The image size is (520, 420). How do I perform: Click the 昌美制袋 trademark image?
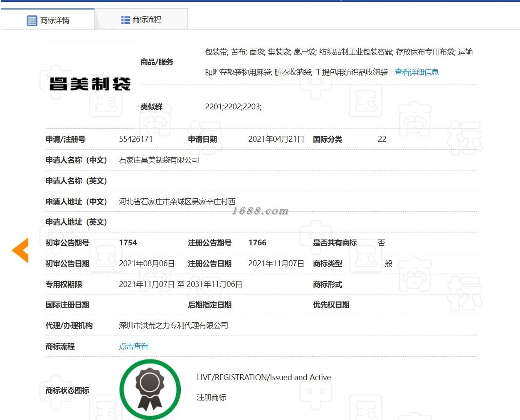pos(90,84)
